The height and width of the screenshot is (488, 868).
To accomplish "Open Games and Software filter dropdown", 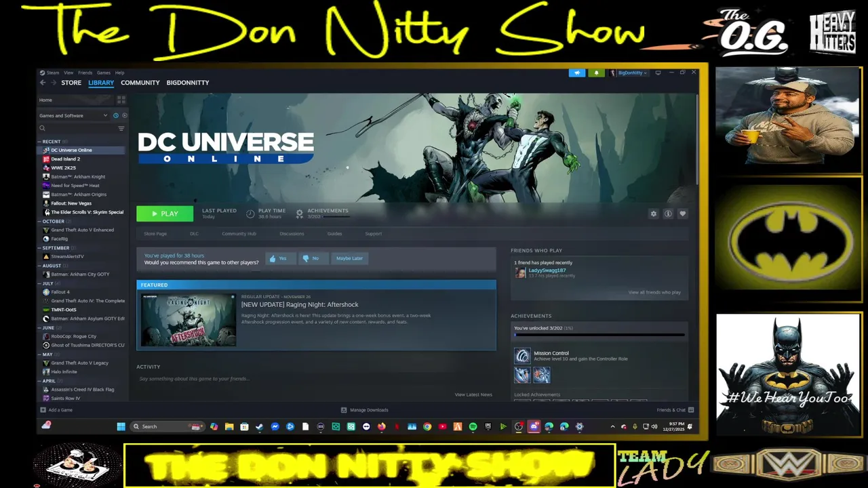I will pos(73,115).
